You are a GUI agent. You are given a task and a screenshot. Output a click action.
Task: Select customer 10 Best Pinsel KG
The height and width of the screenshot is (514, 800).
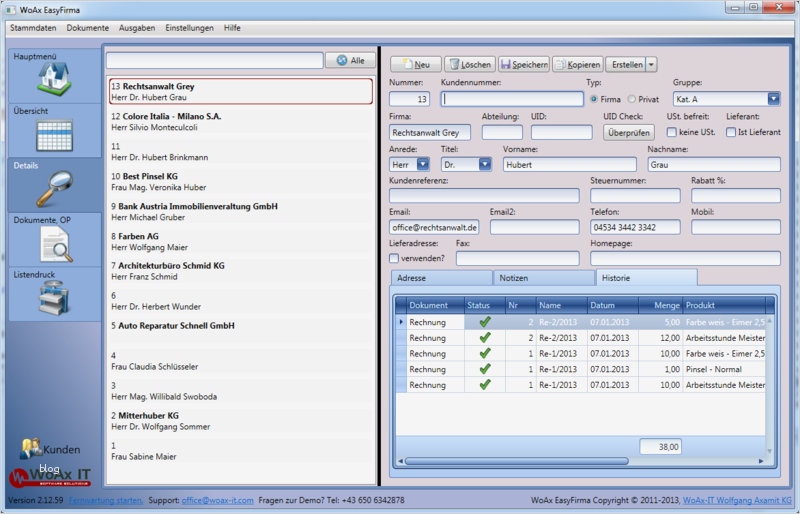(x=241, y=182)
